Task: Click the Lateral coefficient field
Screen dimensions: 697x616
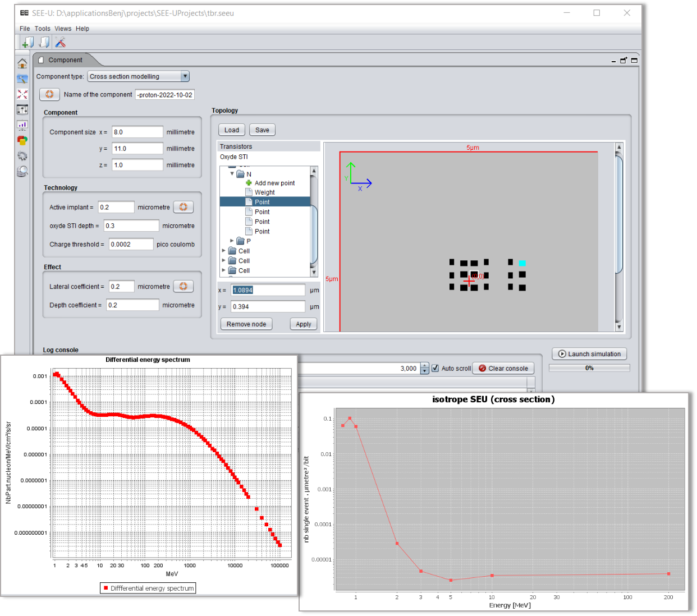Action: pyautogui.click(x=122, y=286)
